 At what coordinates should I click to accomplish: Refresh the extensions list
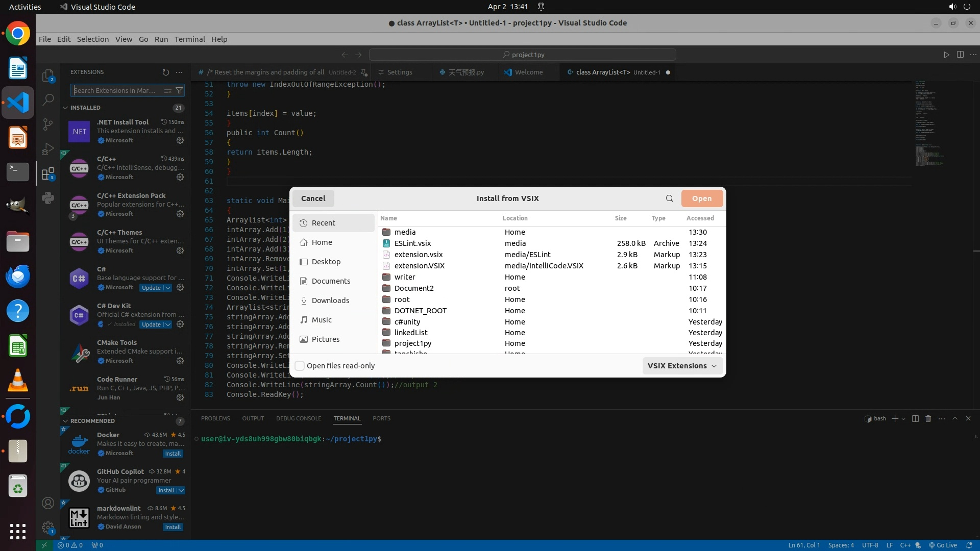point(165,72)
